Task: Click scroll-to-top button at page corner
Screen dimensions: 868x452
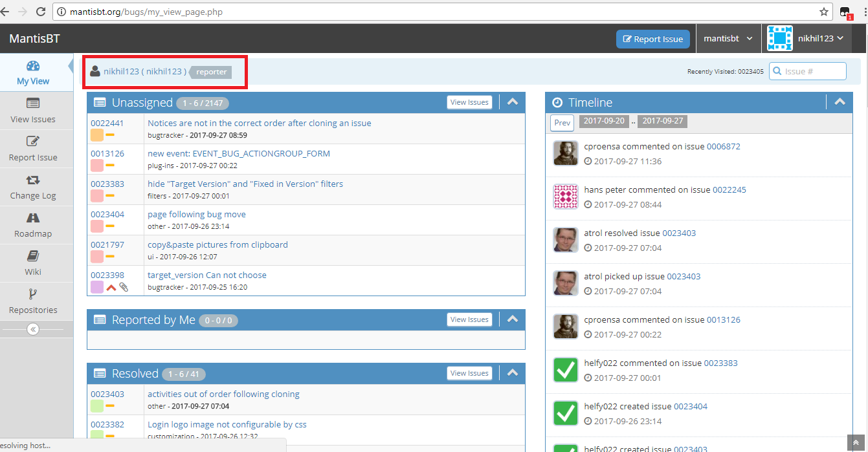Action: coord(856,442)
